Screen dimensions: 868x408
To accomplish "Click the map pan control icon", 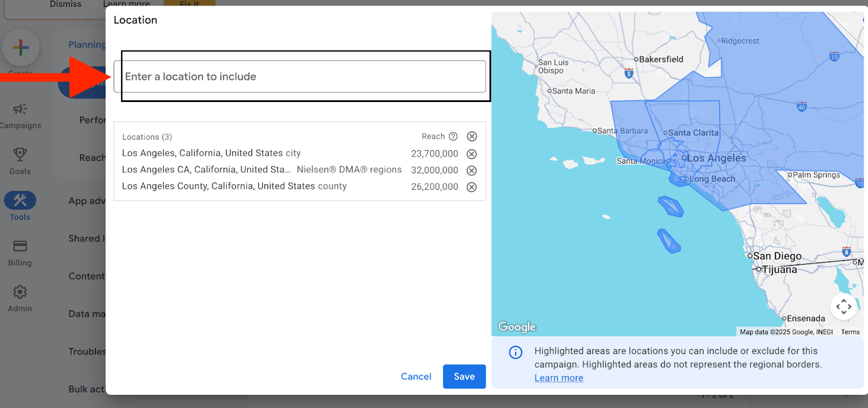I will (844, 306).
